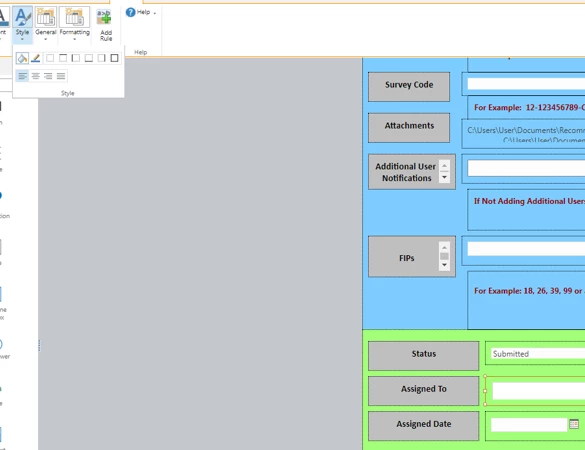Viewport: 585px width, 450px height.
Task: Align text left
Action: point(22,76)
